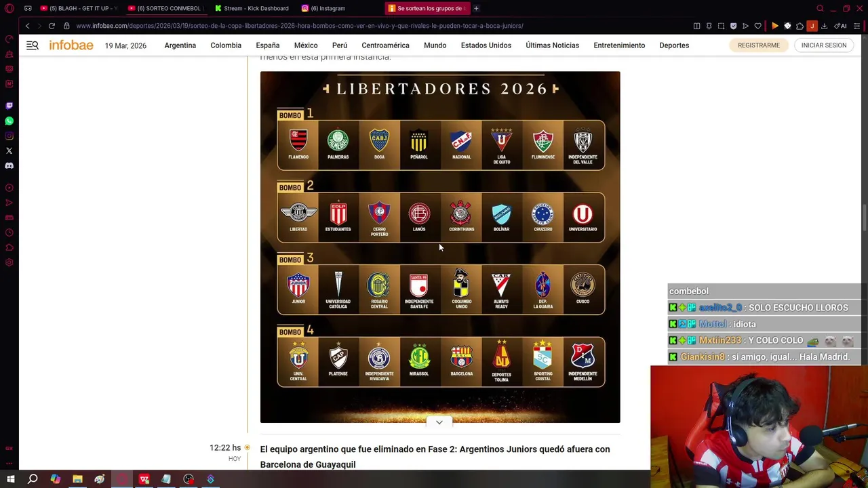Open Últimas Noticias section

tap(552, 45)
